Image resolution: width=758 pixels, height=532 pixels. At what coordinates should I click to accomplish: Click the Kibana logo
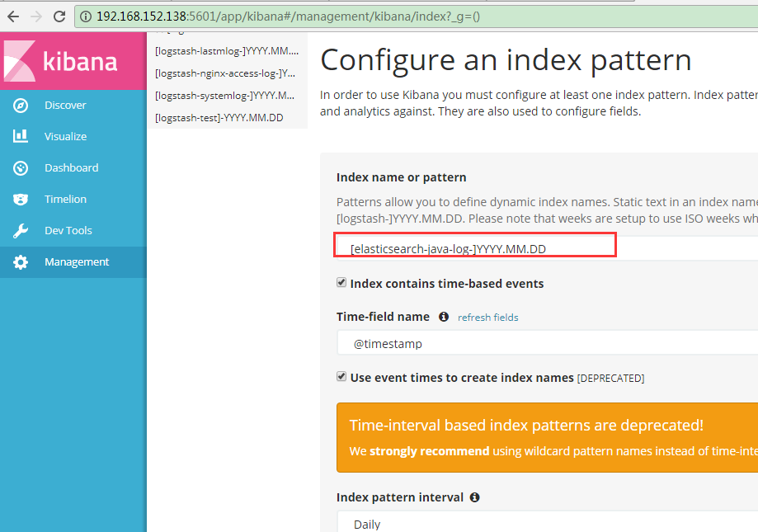click(x=60, y=61)
